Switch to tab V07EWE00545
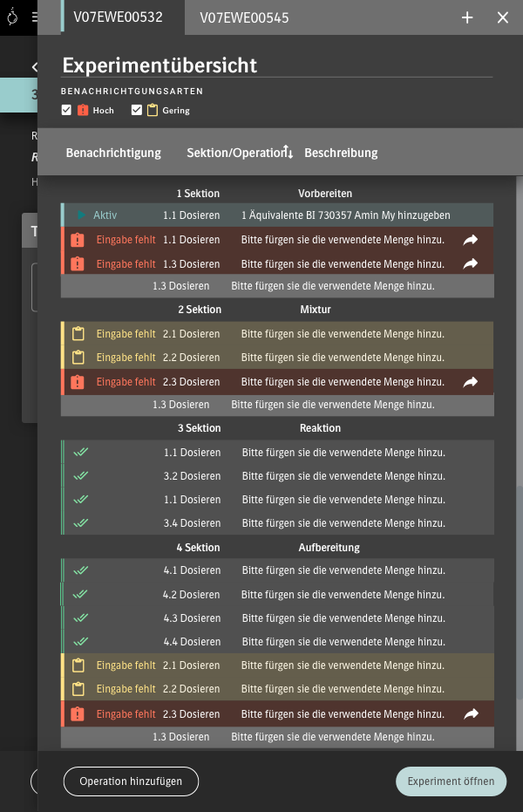This screenshot has width=523, height=812. click(x=244, y=17)
